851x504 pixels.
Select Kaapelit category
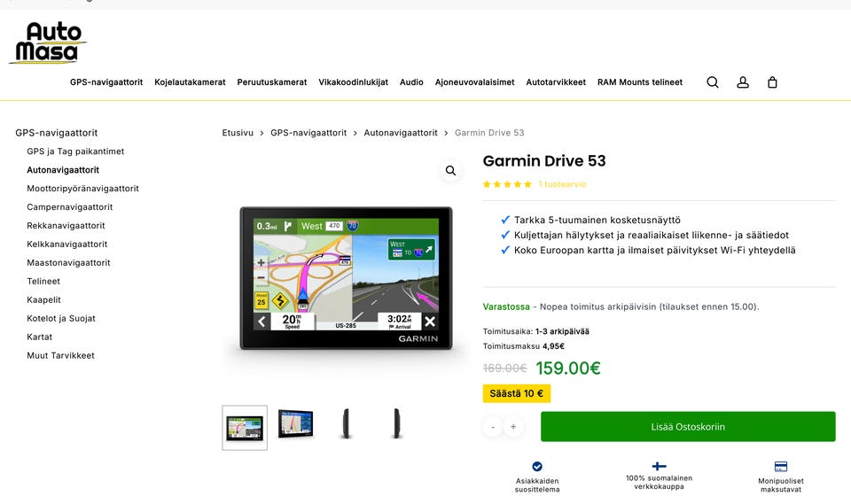43,299
